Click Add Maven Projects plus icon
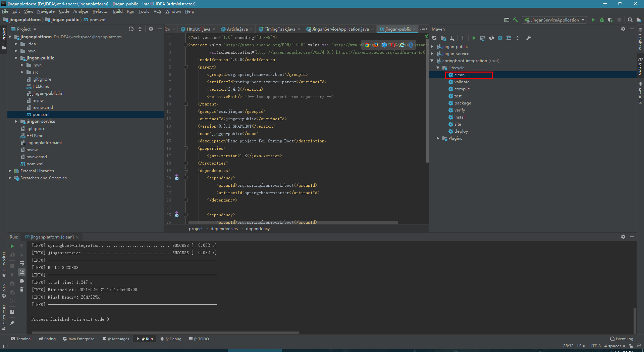The image size is (644, 352). coord(463,38)
